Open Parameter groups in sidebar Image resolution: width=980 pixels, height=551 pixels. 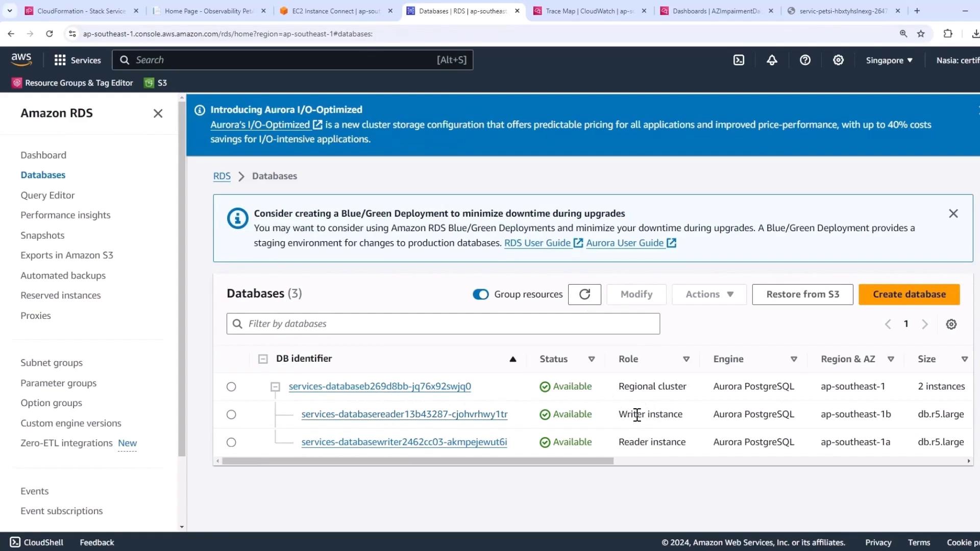point(58,383)
